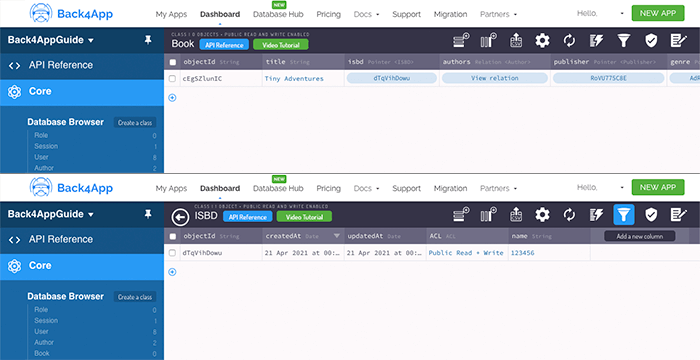This screenshot has width=700, height=360.
Task: Click the Public Read + Write ACL cell
Action: click(466, 253)
